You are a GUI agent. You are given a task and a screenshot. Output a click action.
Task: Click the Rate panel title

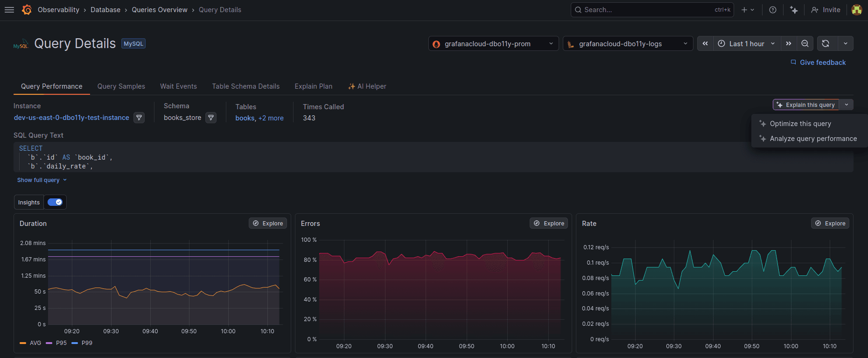(x=589, y=224)
